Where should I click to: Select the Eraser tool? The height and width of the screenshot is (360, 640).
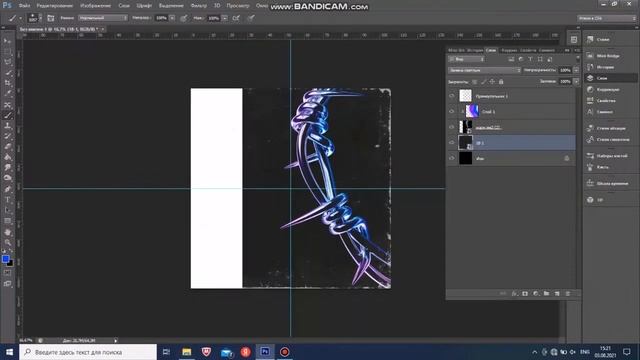8,147
